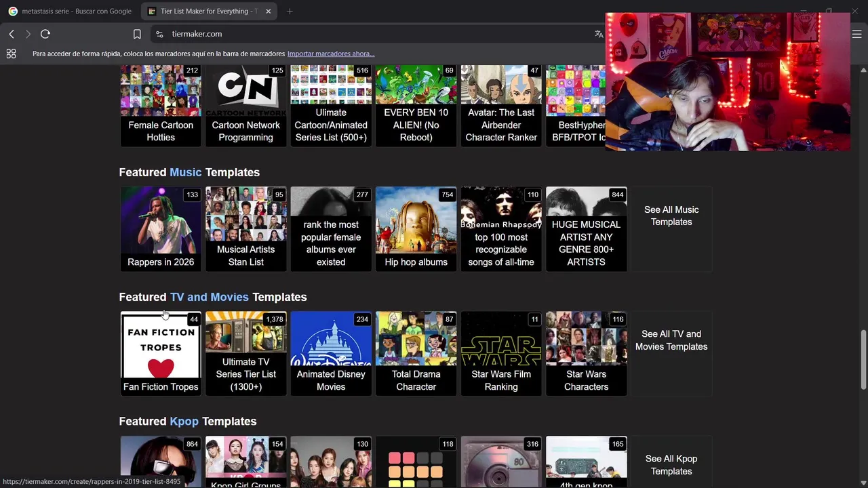Reload the page with the refresh icon
The width and height of the screenshot is (868, 488).
coord(45,34)
